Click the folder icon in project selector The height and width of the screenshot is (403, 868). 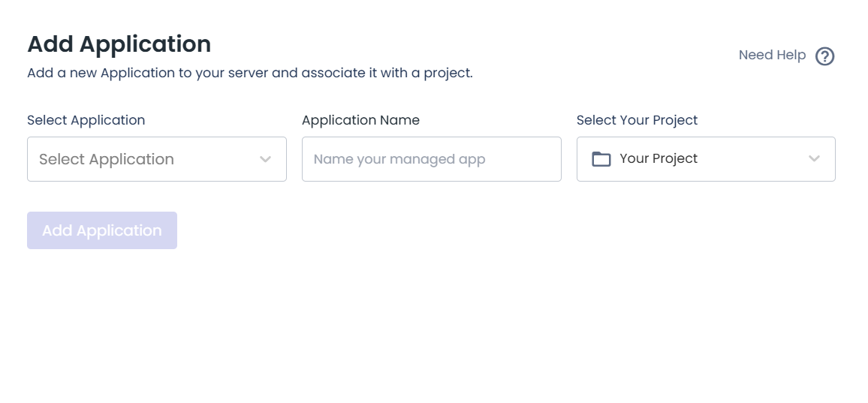[x=601, y=159]
